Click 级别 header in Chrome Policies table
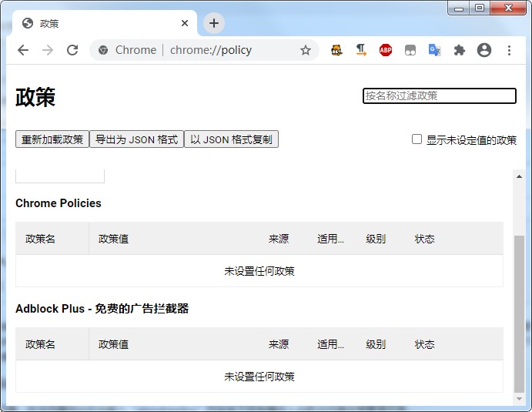This screenshot has width=532, height=412. (376, 239)
